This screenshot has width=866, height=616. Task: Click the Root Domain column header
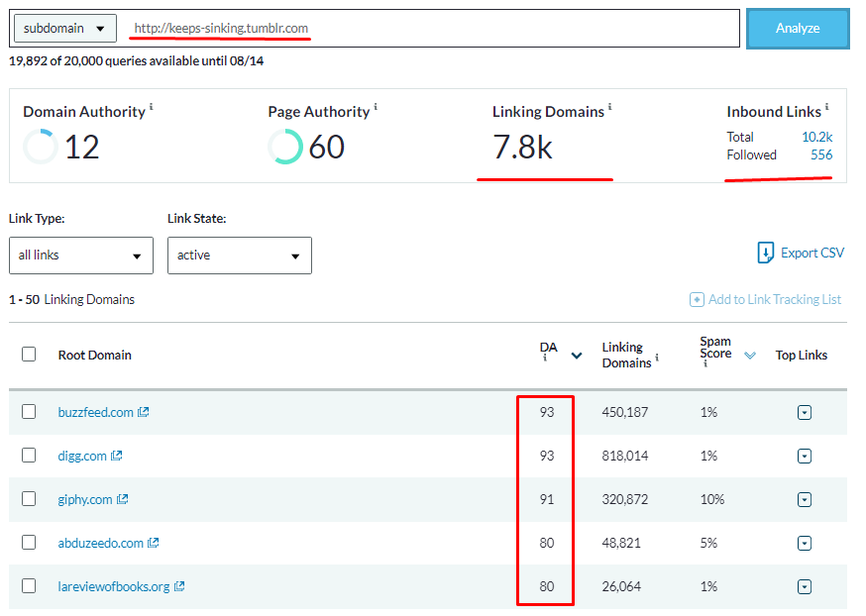point(95,355)
